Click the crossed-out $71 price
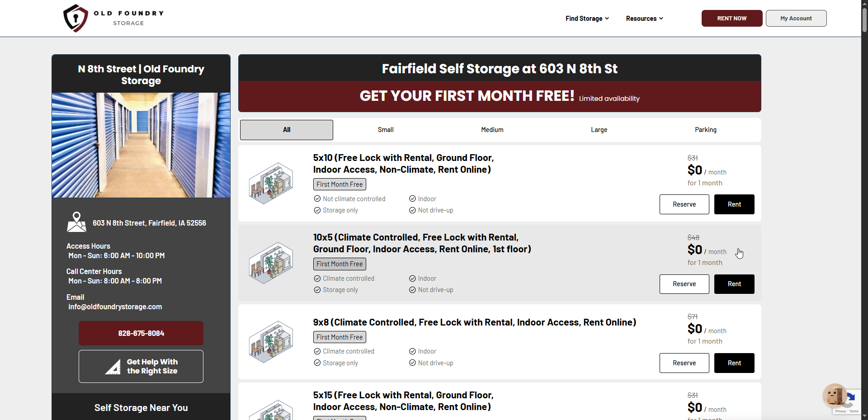Image resolution: width=868 pixels, height=420 pixels. [693, 316]
